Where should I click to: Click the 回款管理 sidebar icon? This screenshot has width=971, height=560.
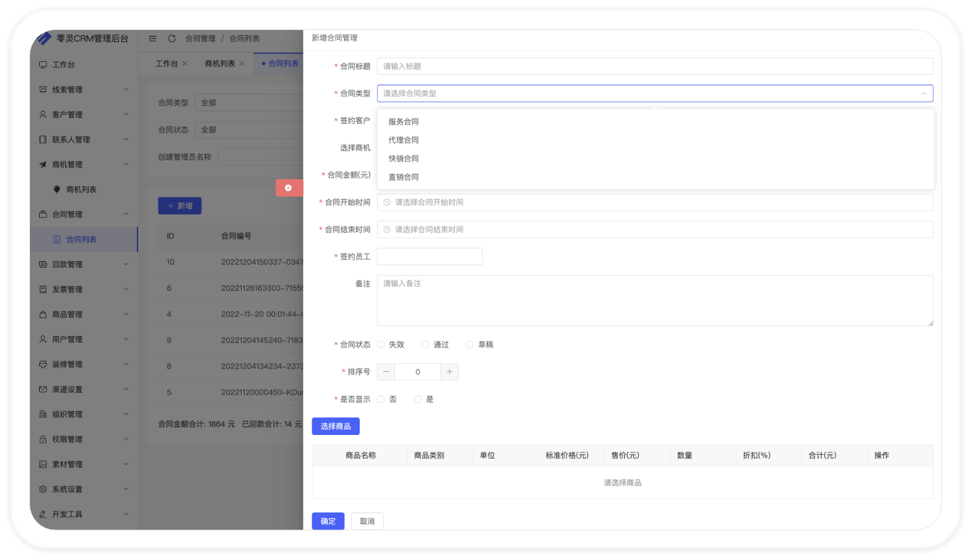(x=43, y=264)
